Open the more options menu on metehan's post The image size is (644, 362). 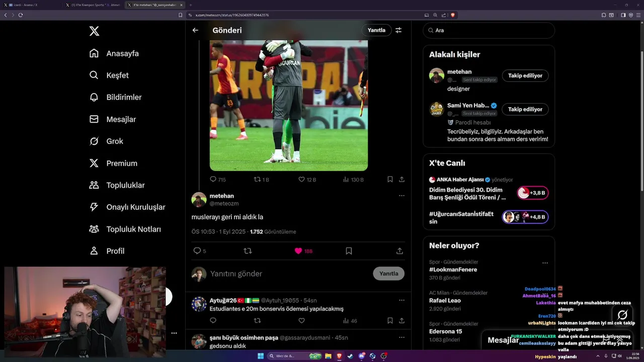[x=401, y=196]
